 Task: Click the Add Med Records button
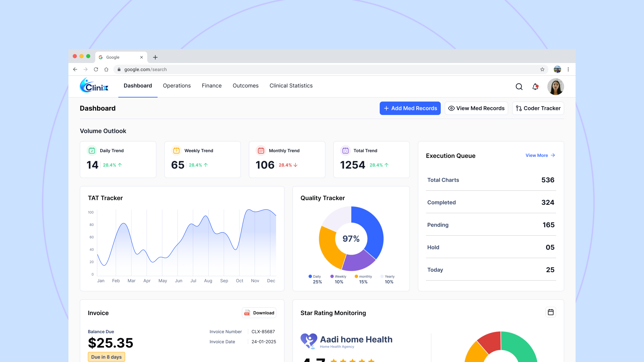[x=410, y=108]
